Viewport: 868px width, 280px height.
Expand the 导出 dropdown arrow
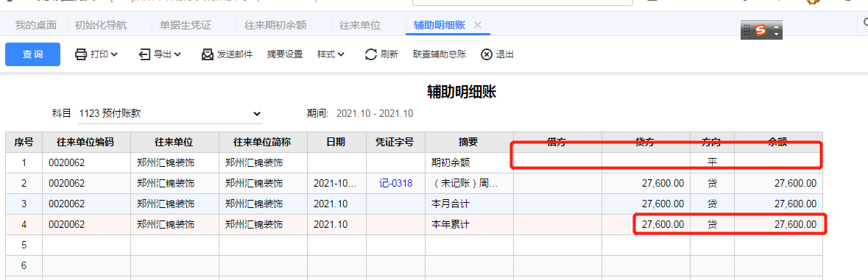pyautogui.click(x=177, y=54)
